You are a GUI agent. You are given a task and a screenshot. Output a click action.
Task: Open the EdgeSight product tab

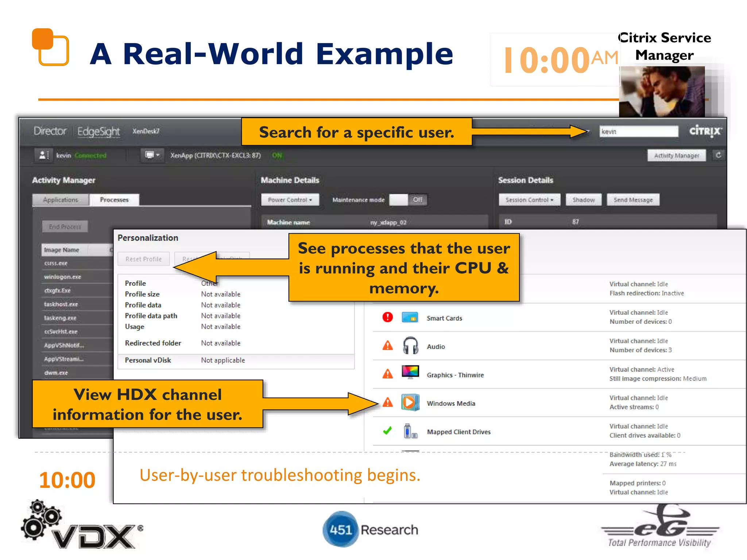[x=98, y=131]
